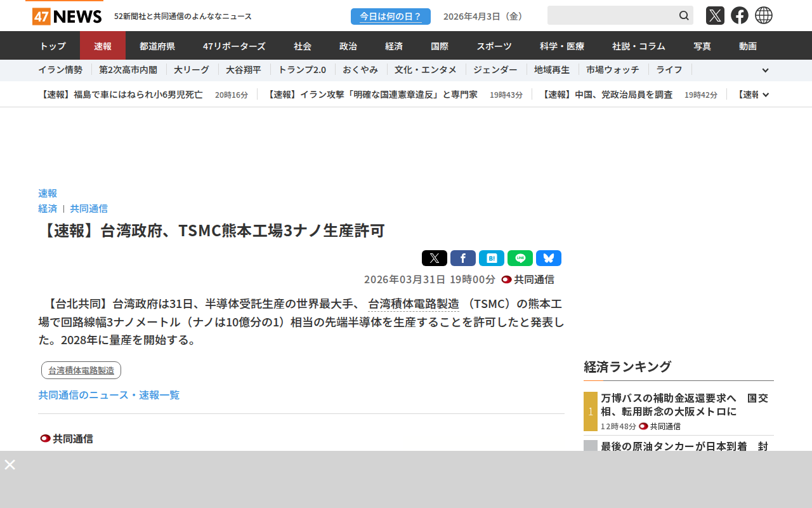The width and height of the screenshot is (812, 508).
Task: Open ranking article 万博バスの補助金返還要求へ
Action: tap(684, 404)
